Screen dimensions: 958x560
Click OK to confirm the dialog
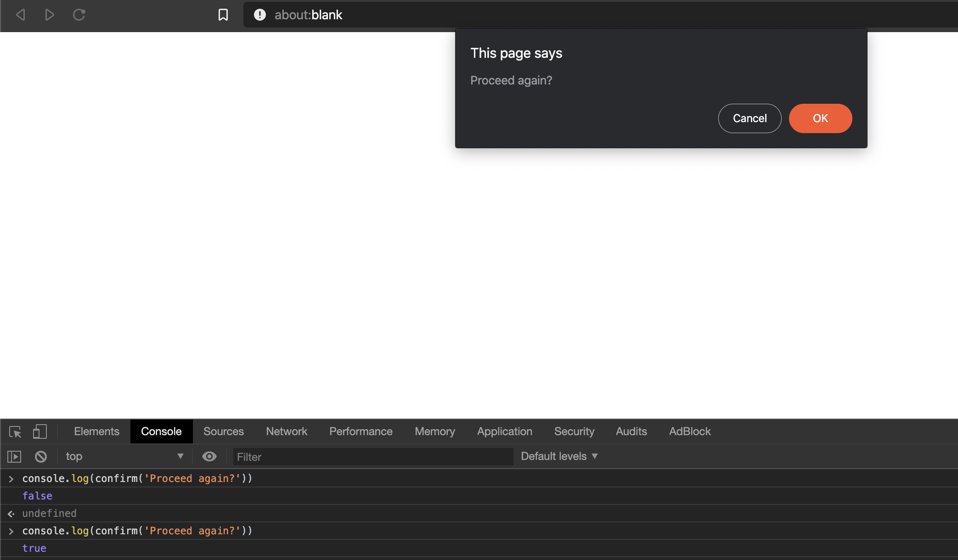click(x=820, y=119)
